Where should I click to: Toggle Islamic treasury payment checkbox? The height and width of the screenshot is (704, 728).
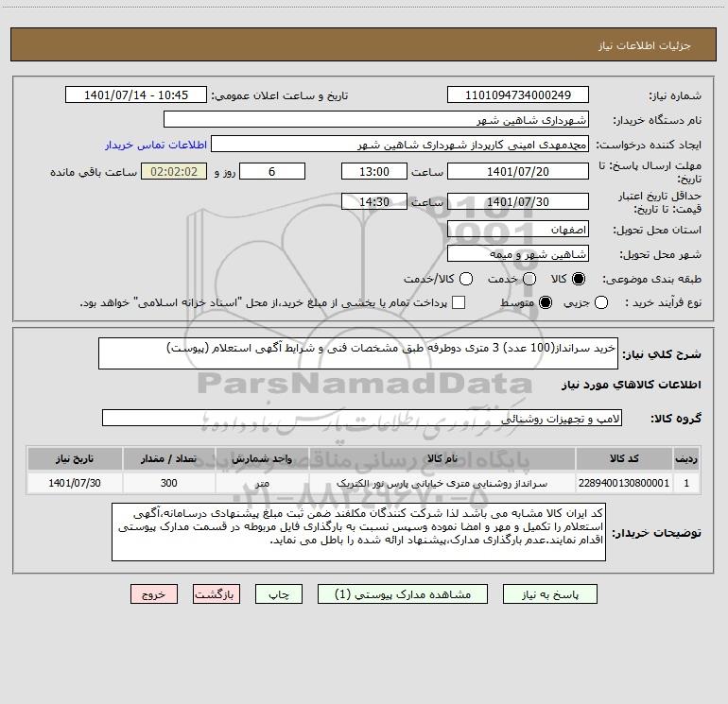(x=459, y=302)
